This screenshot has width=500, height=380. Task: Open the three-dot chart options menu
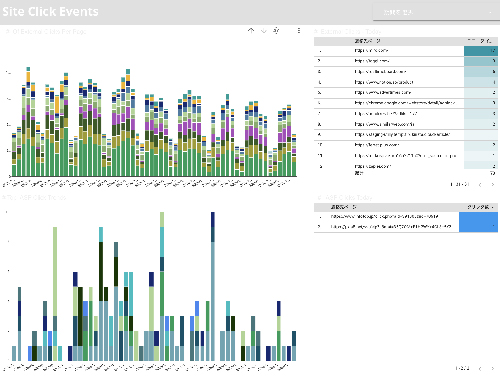(x=299, y=31)
